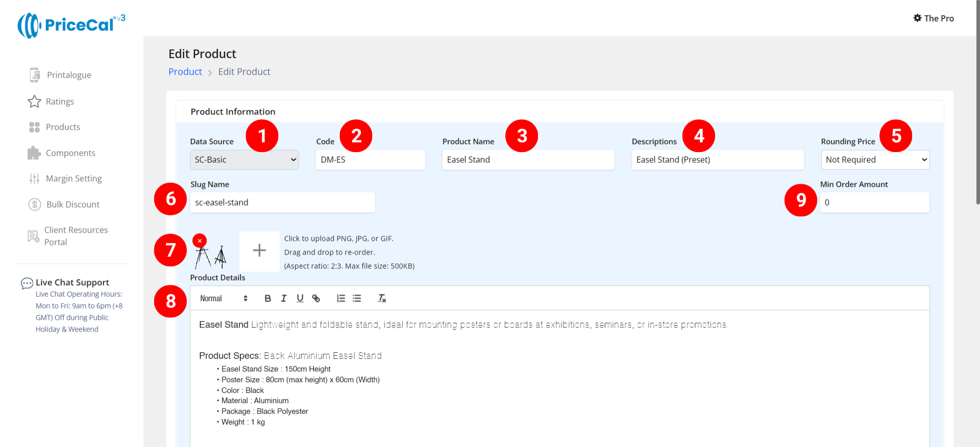Click the Bold formatting icon
Image resolution: width=980 pixels, height=447 pixels.
click(x=267, y=299)
